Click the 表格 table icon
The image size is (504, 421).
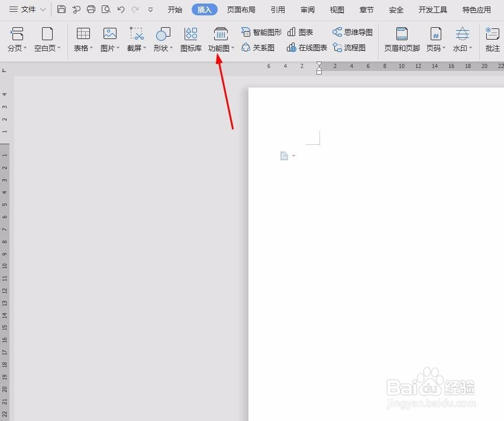click(83, 34)
